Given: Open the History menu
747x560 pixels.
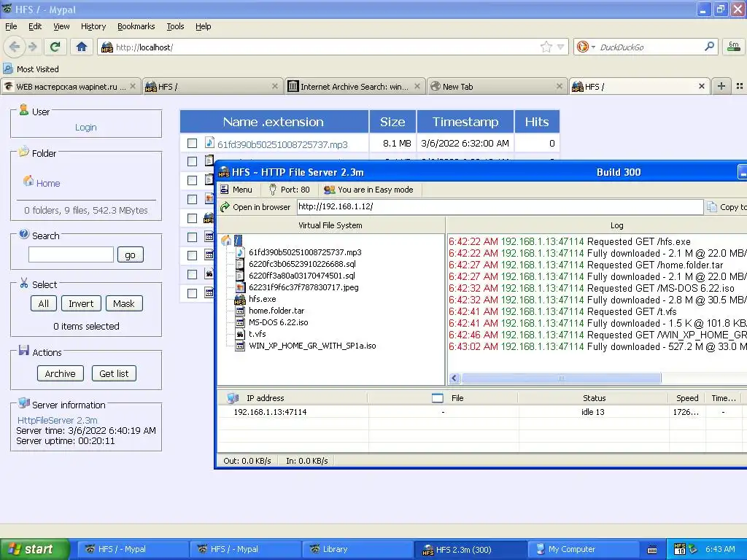Looking at the screenshot, I should point(93,26).
